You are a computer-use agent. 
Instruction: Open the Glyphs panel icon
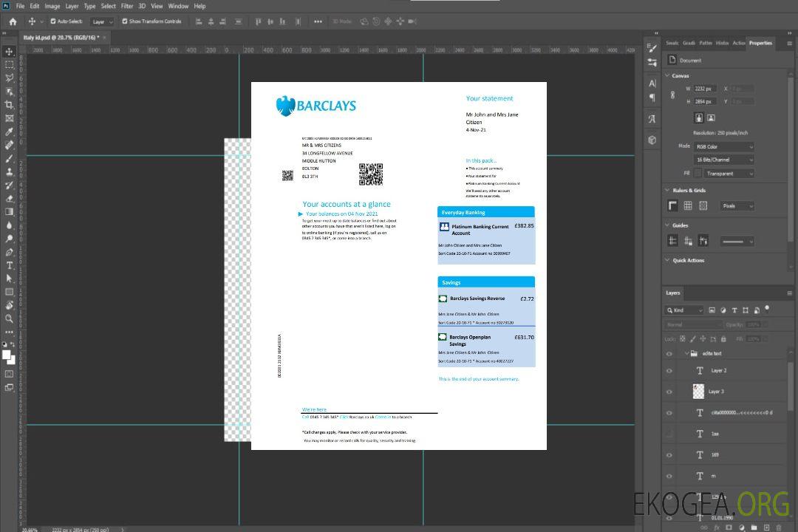[652, 119]
